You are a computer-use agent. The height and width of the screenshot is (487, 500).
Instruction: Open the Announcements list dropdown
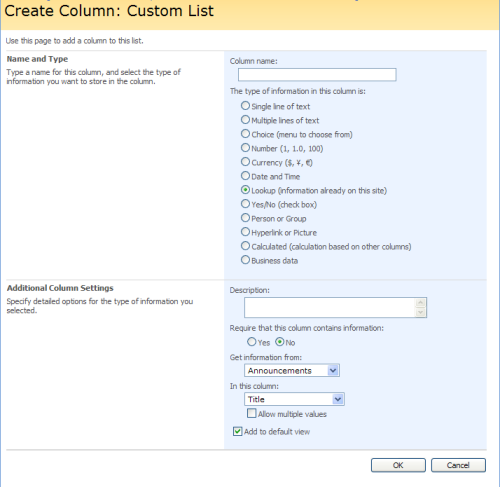pos(292,370)
